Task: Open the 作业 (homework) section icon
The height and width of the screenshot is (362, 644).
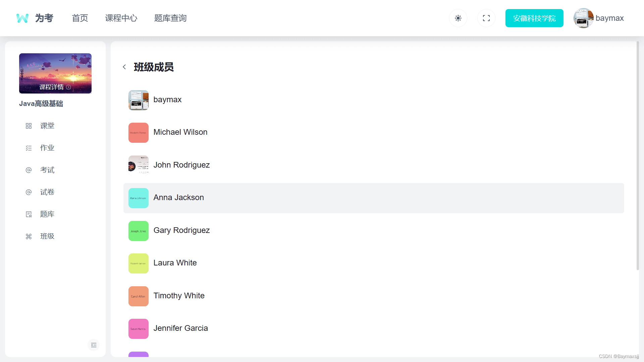Action: click(x=29, y=148)
